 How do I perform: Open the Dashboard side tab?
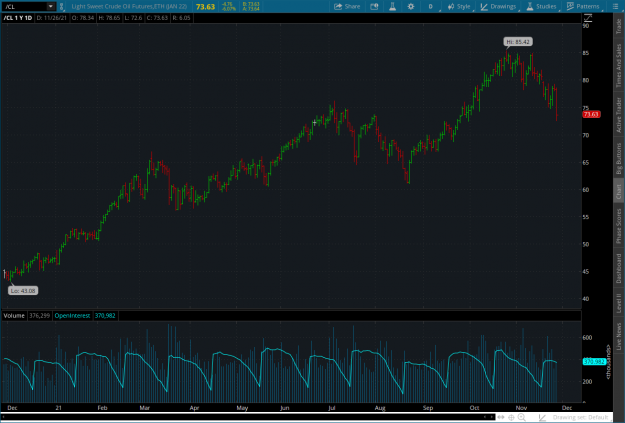pyautogui.click(x=619, y=268)
